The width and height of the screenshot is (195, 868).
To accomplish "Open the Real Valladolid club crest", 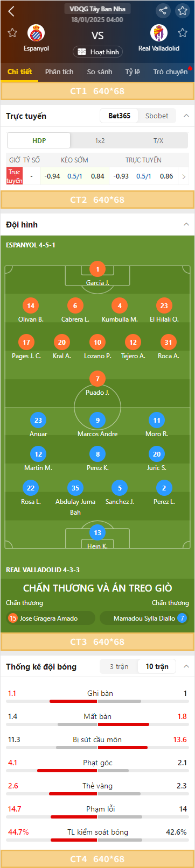I will tap(159, 33).
